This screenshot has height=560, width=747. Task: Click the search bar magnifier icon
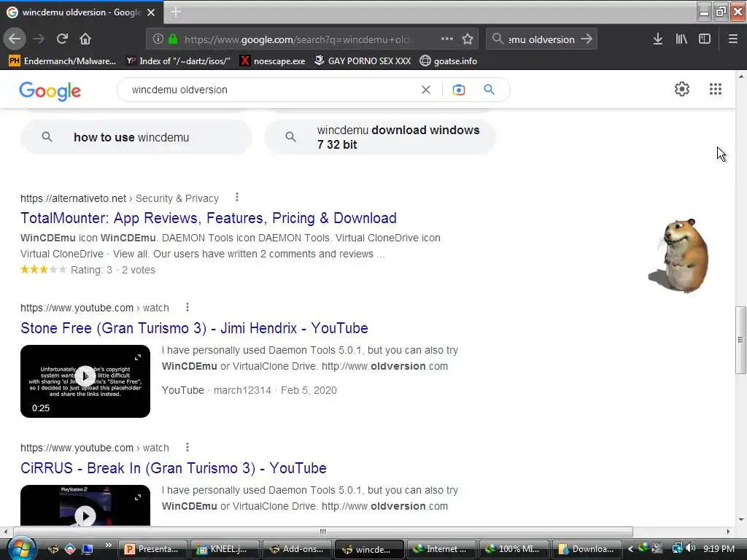(x=498, y=39)
